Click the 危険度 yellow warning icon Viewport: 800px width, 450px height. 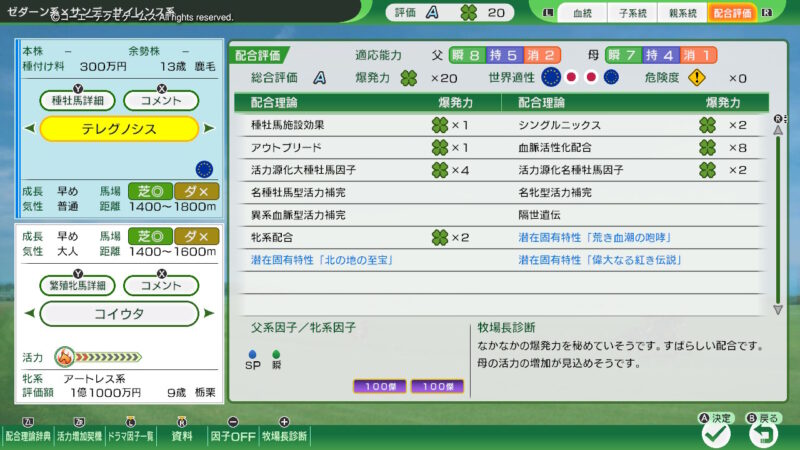(x=697, y=77)
